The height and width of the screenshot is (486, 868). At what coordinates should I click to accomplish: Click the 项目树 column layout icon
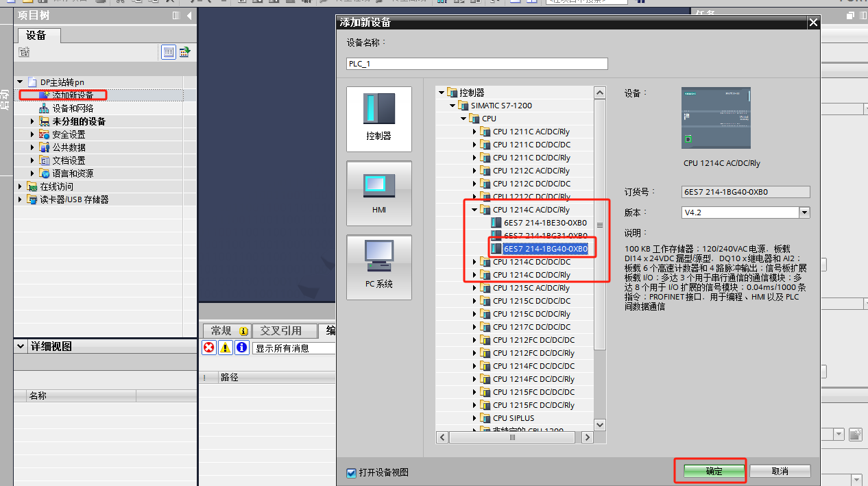(176, 15)
